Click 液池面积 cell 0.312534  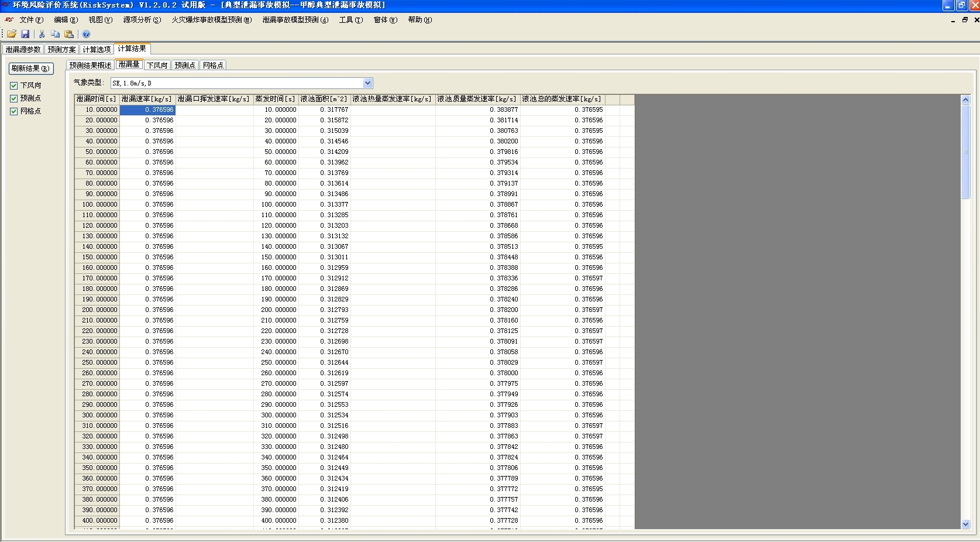[x=325, y=416]
